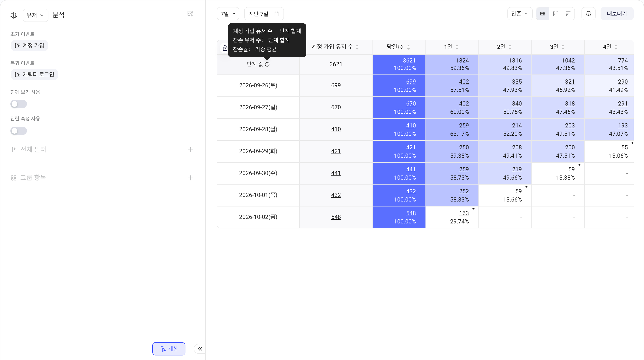The image size is (644, 360).
Task: Switch to the vertical bar chart view icon
Action: click(555, 14)
